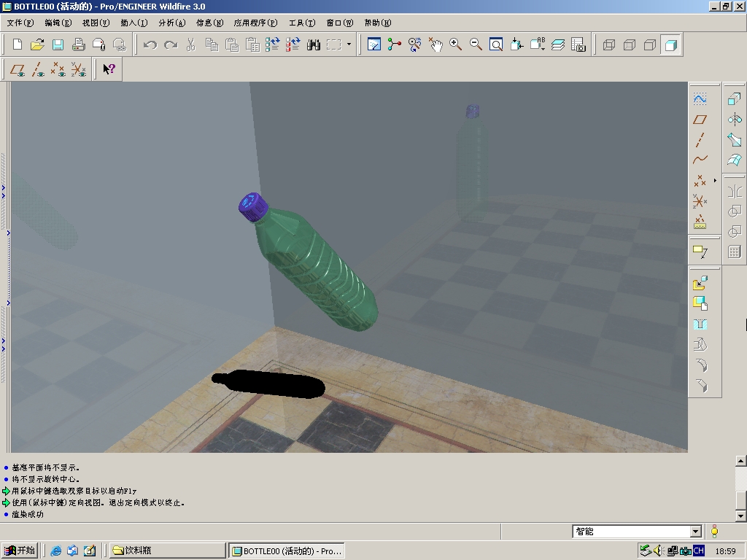Select the datum plane tool

(x=700, y=120)
